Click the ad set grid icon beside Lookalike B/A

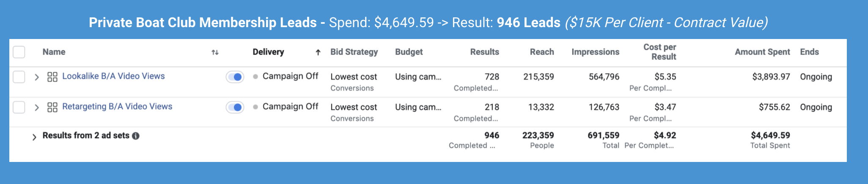point(52,77)
